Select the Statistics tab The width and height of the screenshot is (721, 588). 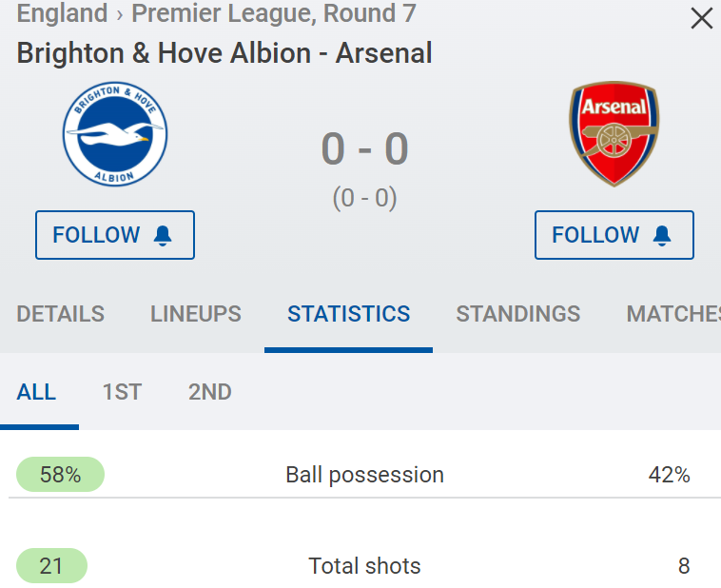coord(348,314)
